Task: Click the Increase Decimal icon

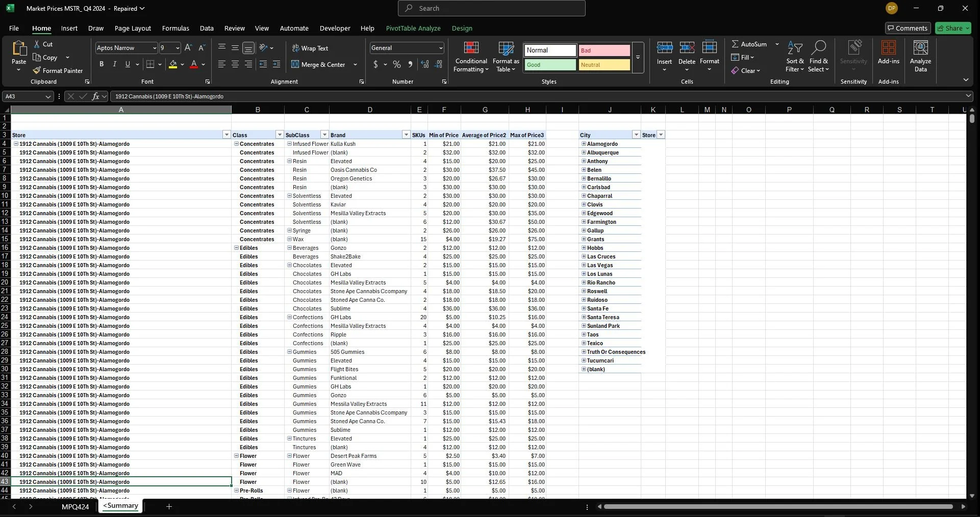Action: click(425, 64)
